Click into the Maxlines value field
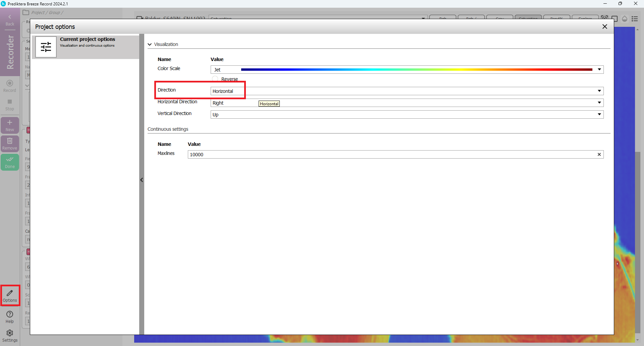This screenshot has width=644, height=346. click(x=389, y=154)
